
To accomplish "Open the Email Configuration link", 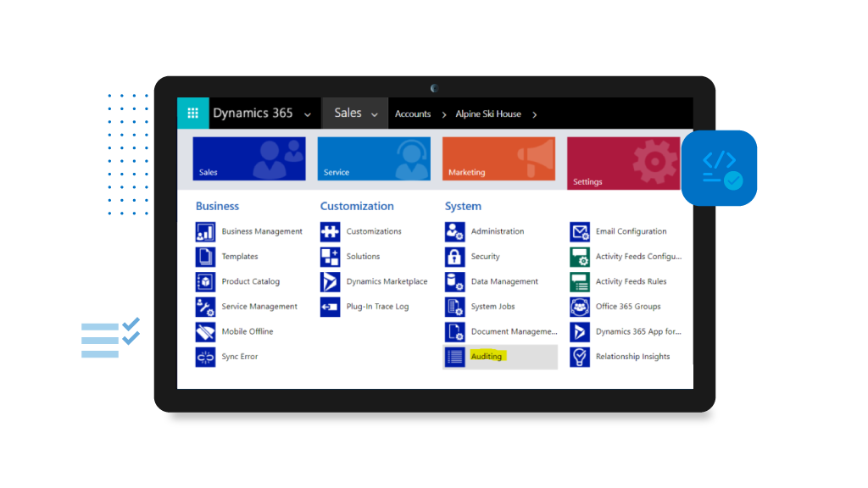I will click(x=631, y=231).
